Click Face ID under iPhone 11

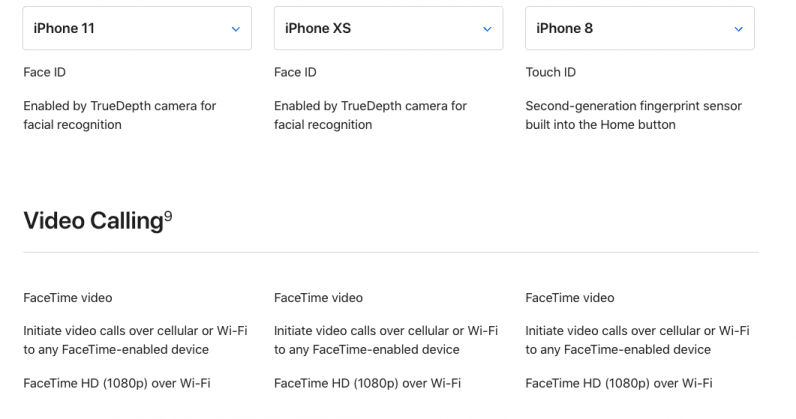[45, 73]
